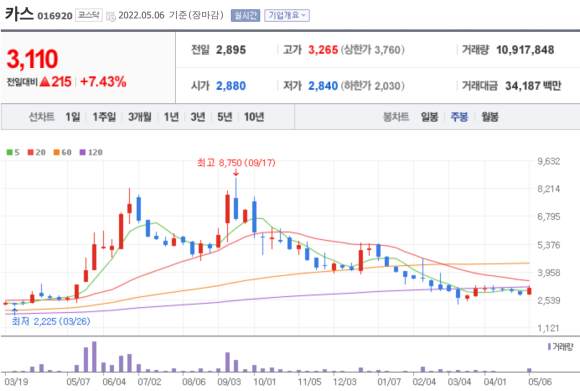Screen dimensions: 580x391
Task: Click the red up-triangle change icon
Action: [x=44, y=81]
